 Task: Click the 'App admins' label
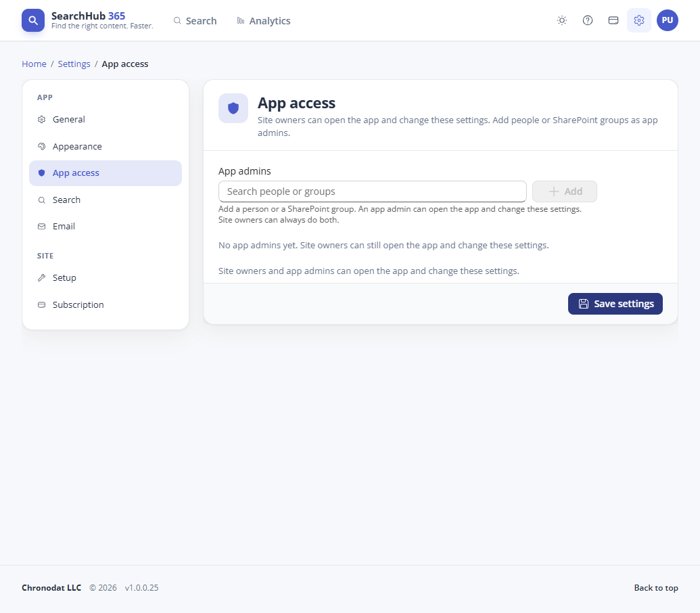coord(245,171)
